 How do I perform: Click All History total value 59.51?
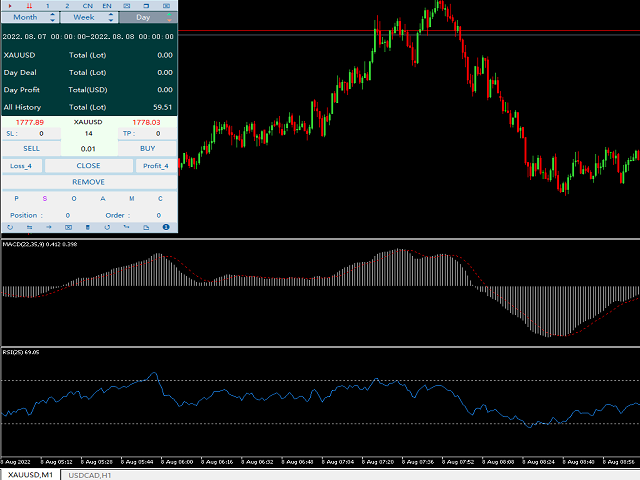[x=162, y=107]
